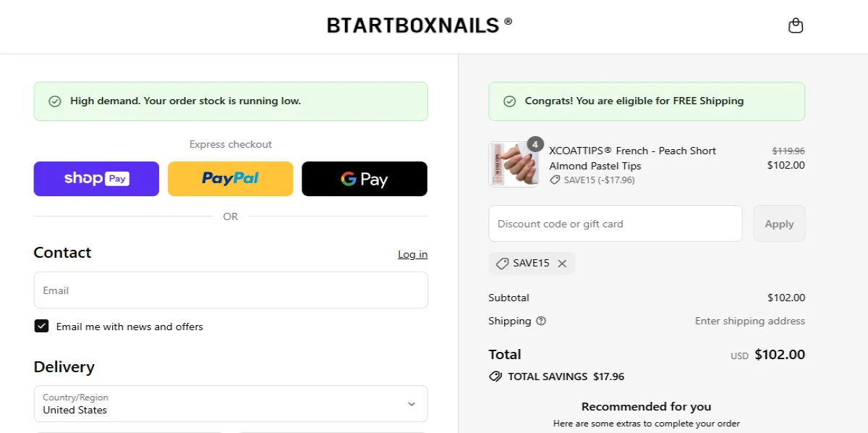Screen dimensions: 868x433
Task: Click the TOTAL SAVINGS tag icon
Action: coord(495,376)
